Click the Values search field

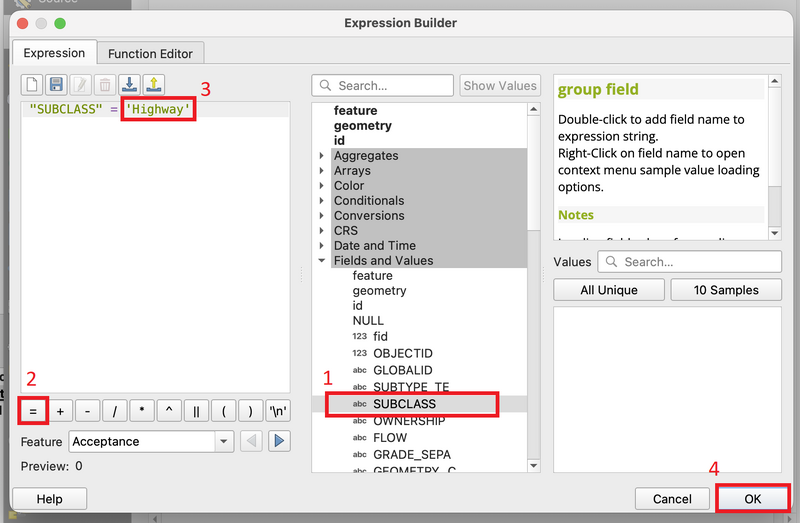(689, 262)
